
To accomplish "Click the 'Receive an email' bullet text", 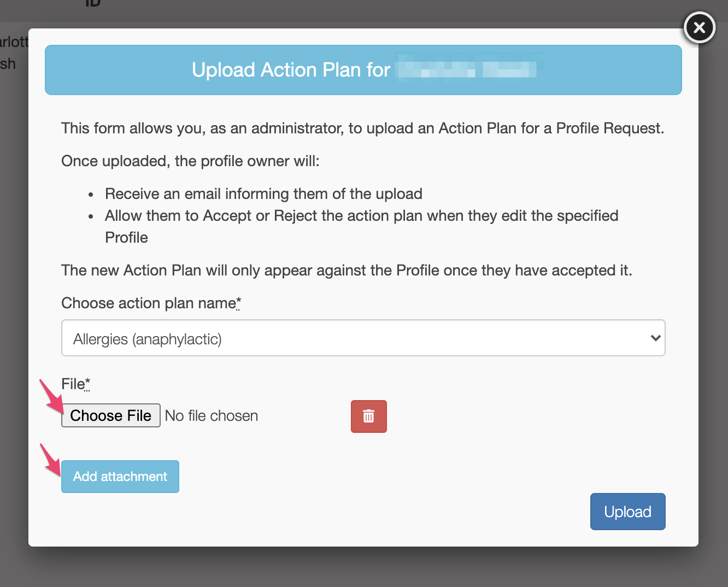I will coord(263,194).
